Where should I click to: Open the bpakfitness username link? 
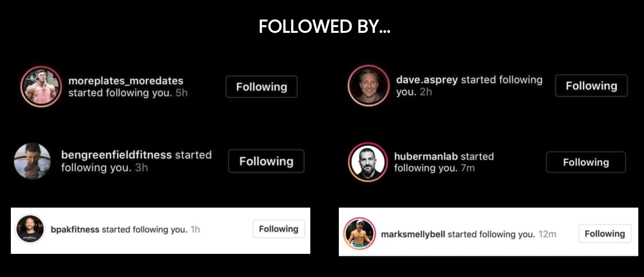(x=75, y=229)
